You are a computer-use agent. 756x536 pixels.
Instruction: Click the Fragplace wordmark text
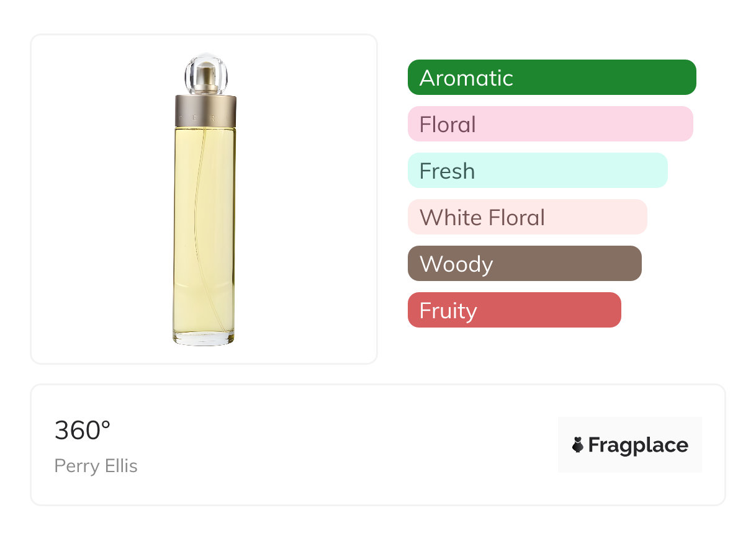638,445
